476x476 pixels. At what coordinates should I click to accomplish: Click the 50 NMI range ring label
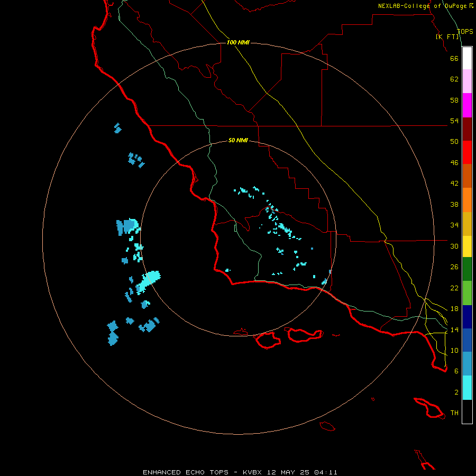[x=238, y=140]
